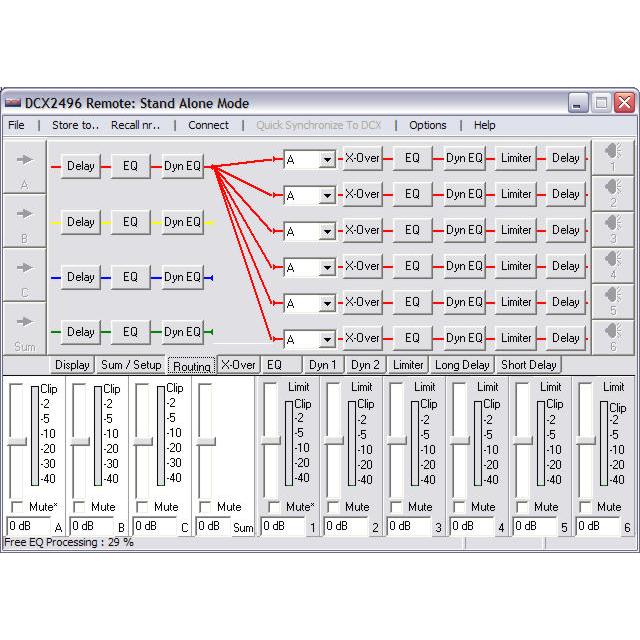Switch to the Sum / Setup tab
The height and width of the screenshot is (640, 640).
coord(131,365)
